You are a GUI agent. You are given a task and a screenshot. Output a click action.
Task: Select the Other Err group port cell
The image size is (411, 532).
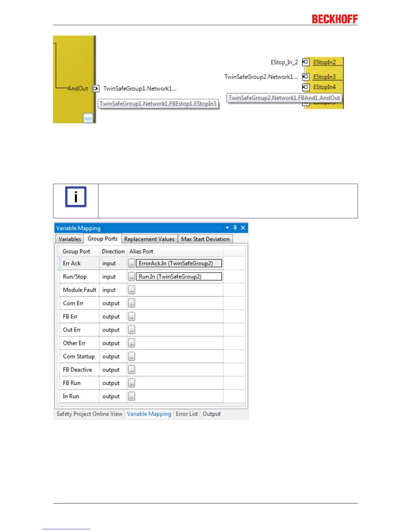click(80, 343)
